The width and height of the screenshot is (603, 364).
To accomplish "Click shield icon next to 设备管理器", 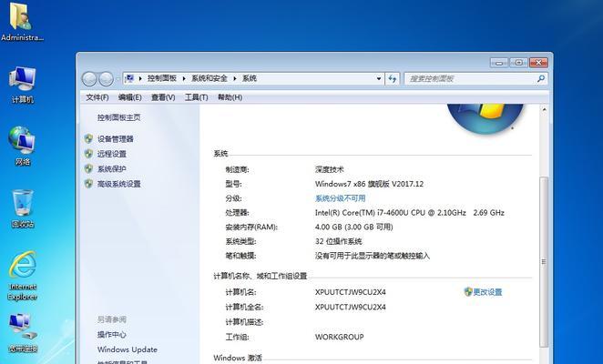I will point(88,138).
